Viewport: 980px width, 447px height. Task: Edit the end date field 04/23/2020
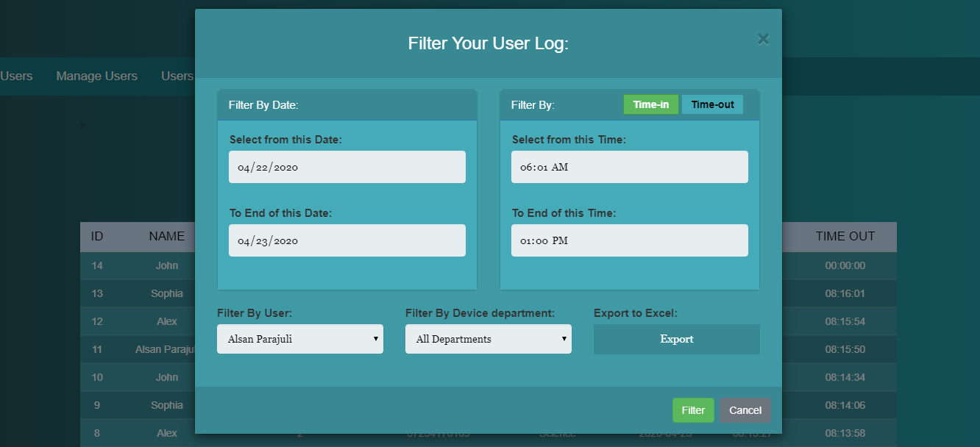click(x=347, y=240)
